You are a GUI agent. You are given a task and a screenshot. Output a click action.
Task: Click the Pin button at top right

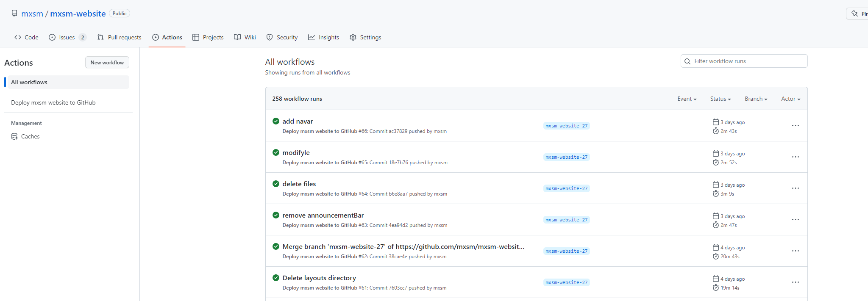click(858, 14)
